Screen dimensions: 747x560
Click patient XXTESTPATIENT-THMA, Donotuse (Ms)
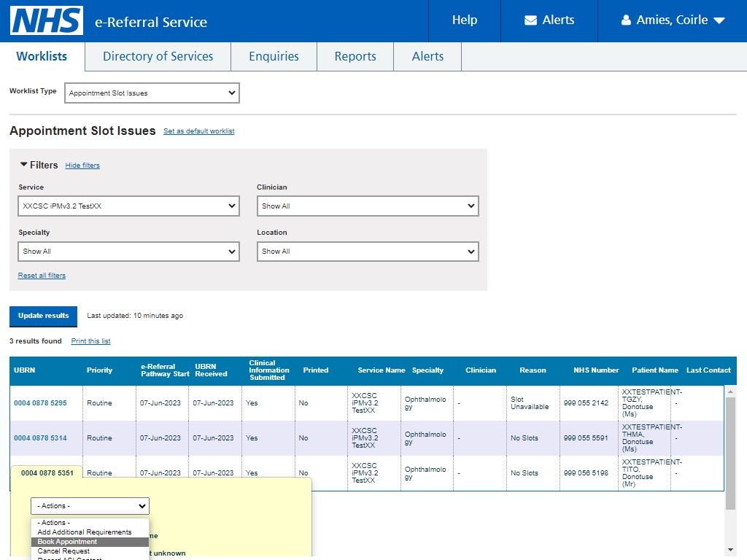click(651, 438)
